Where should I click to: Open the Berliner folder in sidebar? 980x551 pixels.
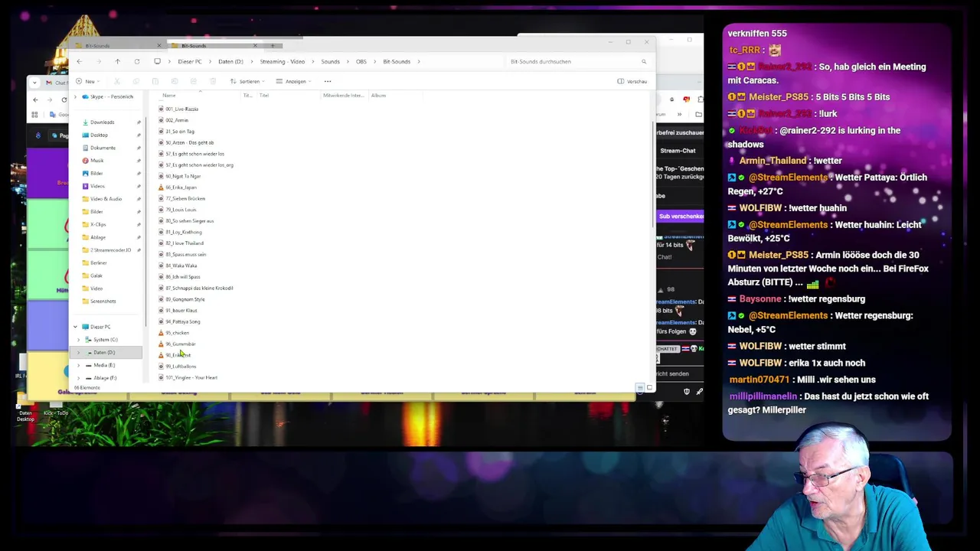tap(98, 263)
